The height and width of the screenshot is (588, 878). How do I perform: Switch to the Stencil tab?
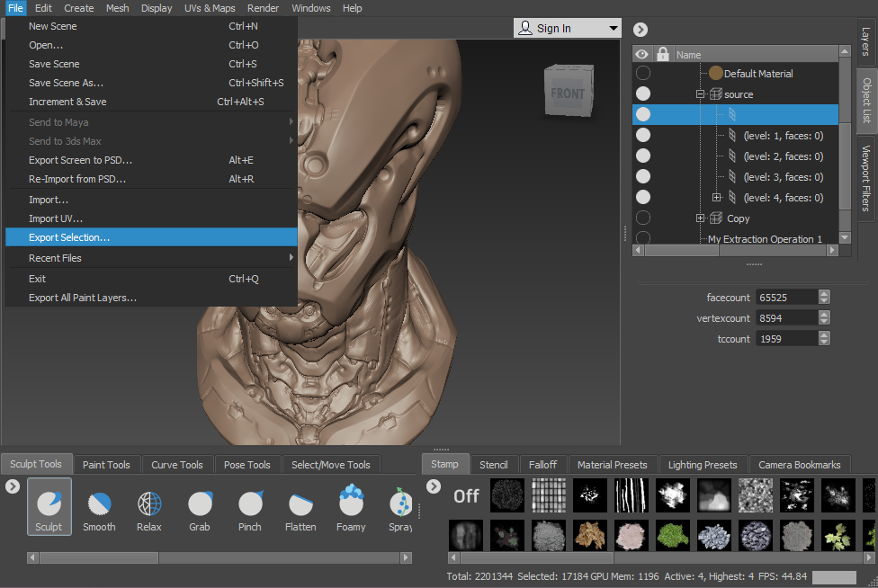tap(493, 464)
